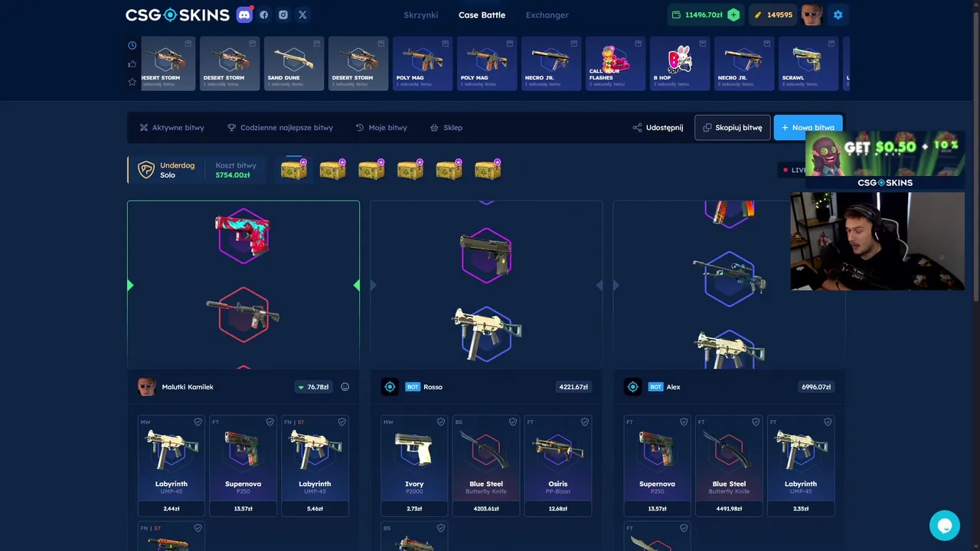Click verified shield on Rosso's Blue Steel card
This screenshot has width=980, height=551.
(512, 422)
